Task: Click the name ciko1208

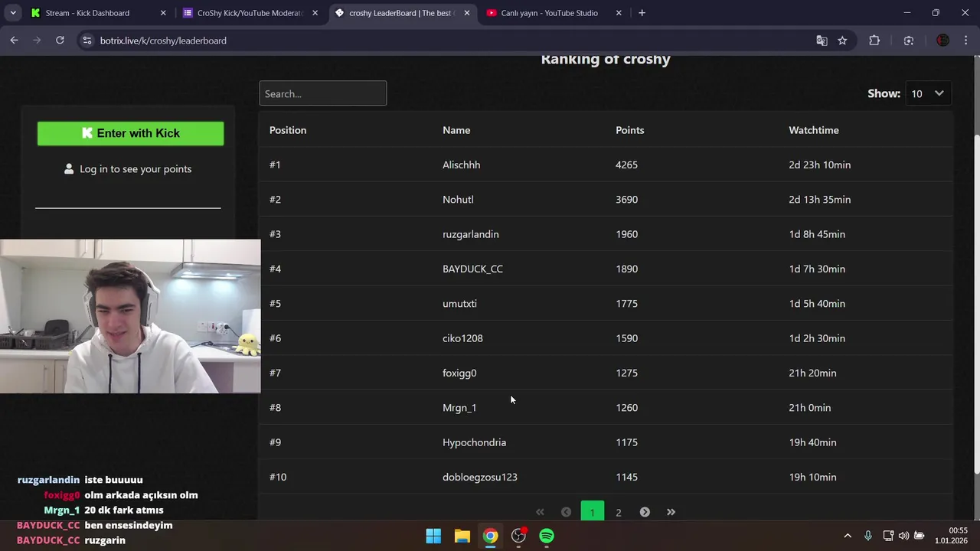Action: (x=462, y=338)
